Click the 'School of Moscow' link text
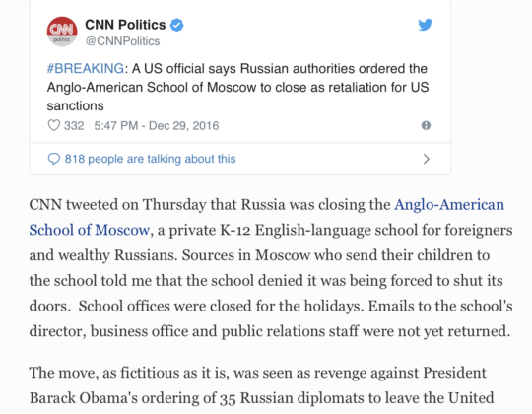Image resolution: width=532 pixels, height=414 pixels. point(90,230)
